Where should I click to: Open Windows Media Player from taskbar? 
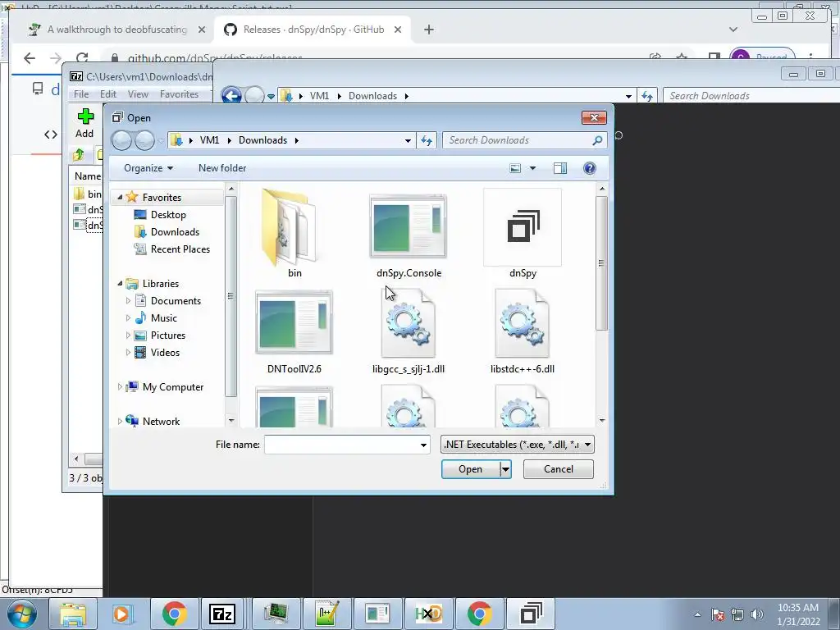click(x=121, y=614)
